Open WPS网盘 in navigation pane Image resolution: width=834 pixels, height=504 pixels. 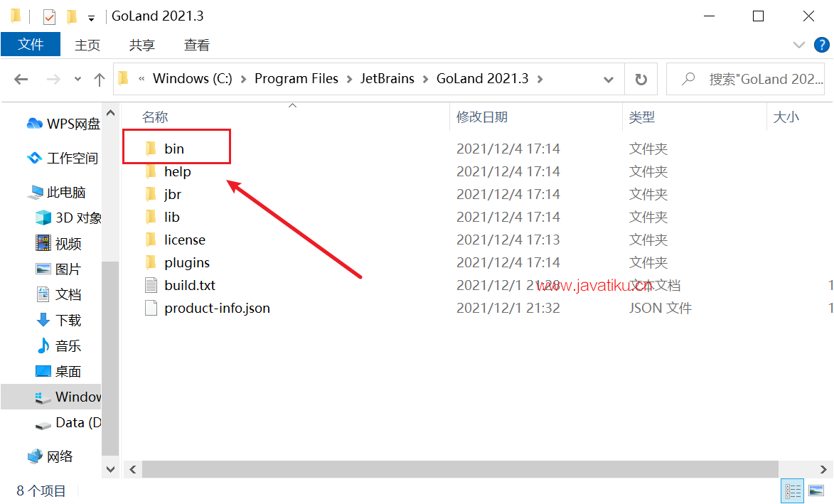click(x=63, y=124)
